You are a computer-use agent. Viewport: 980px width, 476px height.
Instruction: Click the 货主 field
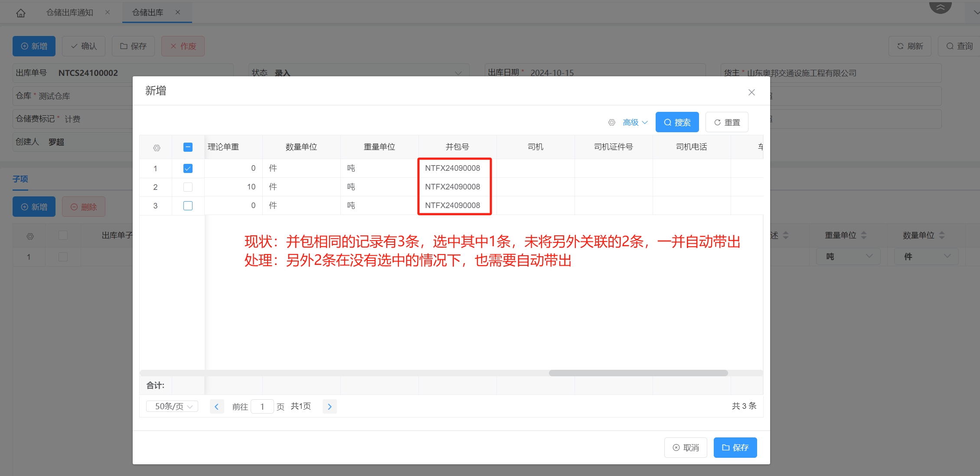click(831, 73)
